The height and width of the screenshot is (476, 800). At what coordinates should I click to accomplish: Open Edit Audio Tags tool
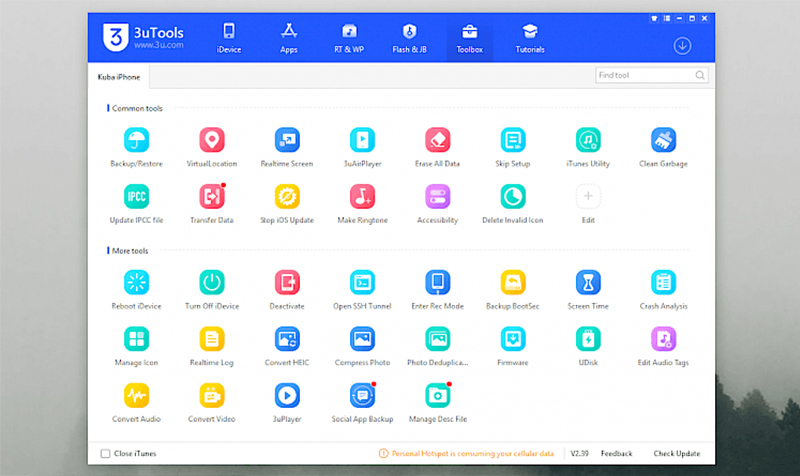(x=663, y=339)
